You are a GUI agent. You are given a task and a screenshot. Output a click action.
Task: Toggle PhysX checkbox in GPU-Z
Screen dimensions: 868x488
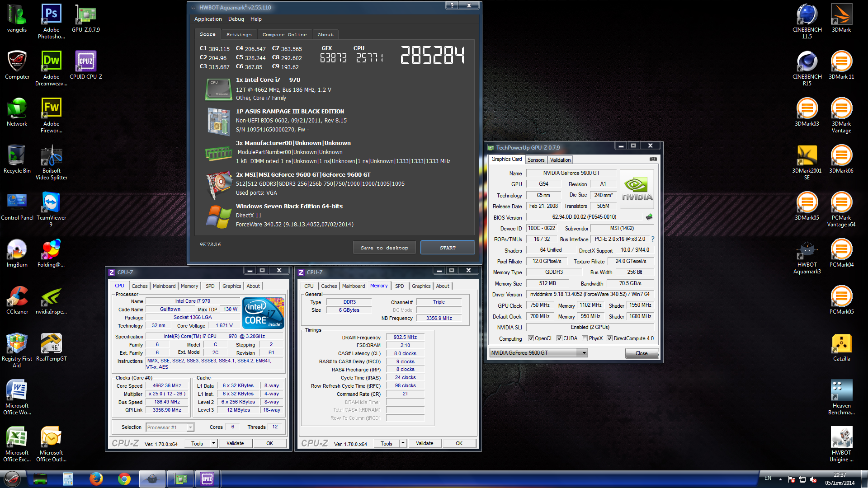[585, 338]
